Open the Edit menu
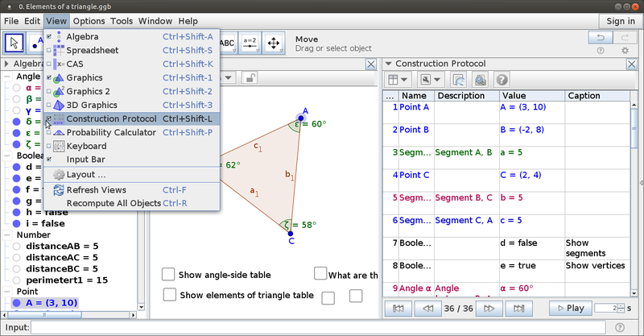This screenshot has width=644, height=336. click(x=32, y=21)
